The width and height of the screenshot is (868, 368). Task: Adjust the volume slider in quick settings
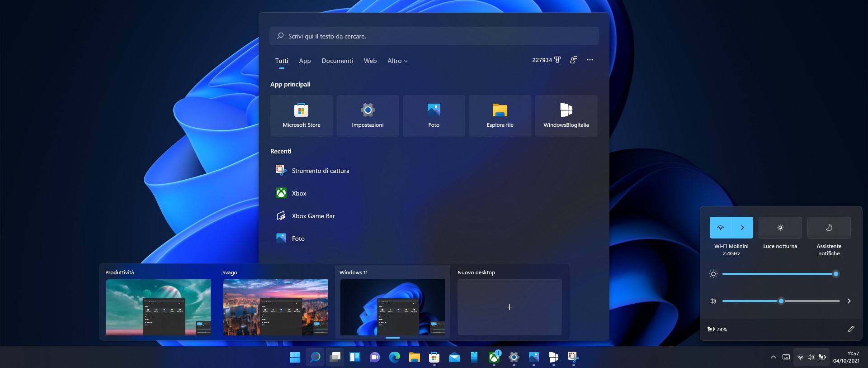[x=781, y=301]
